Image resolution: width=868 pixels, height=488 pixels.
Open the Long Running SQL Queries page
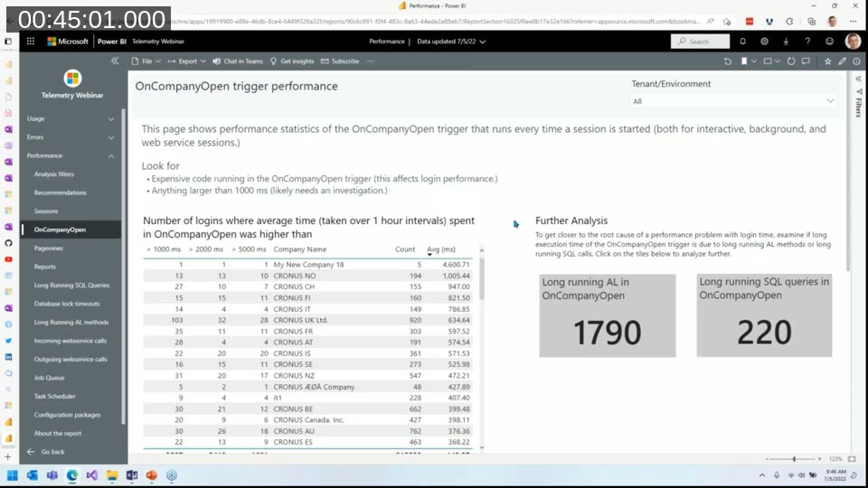[72, 286]
